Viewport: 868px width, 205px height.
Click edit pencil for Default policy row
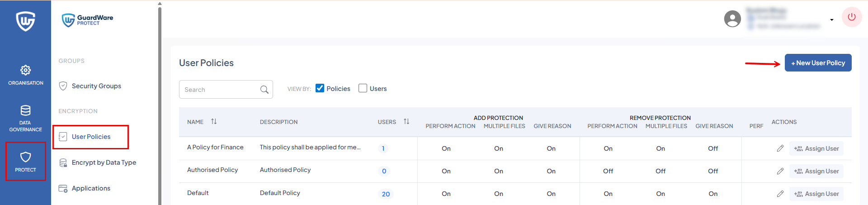point(780,194)
